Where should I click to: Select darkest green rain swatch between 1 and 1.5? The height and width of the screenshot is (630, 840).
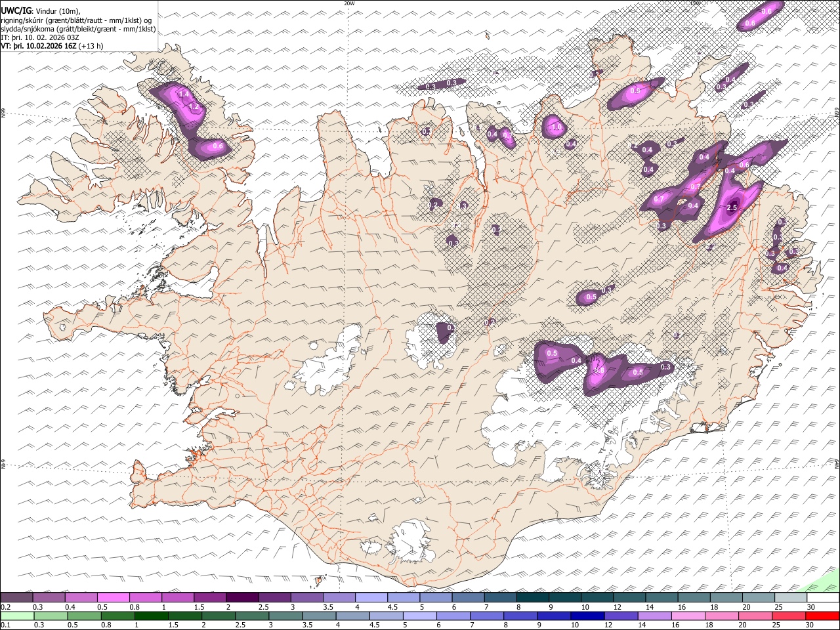click(x=152, y=616)
